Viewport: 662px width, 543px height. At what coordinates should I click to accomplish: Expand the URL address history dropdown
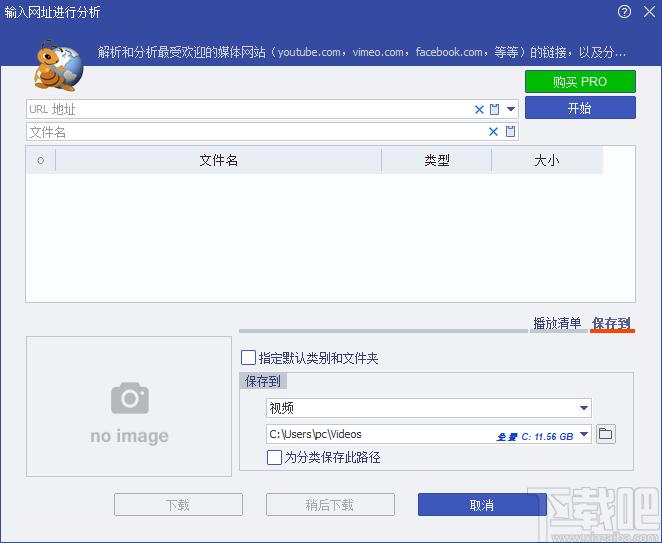[x=511, y=109]
